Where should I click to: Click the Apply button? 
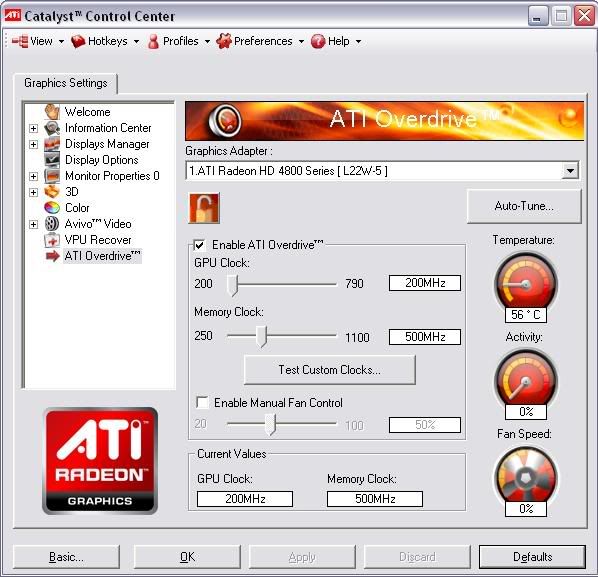point(302,557)
